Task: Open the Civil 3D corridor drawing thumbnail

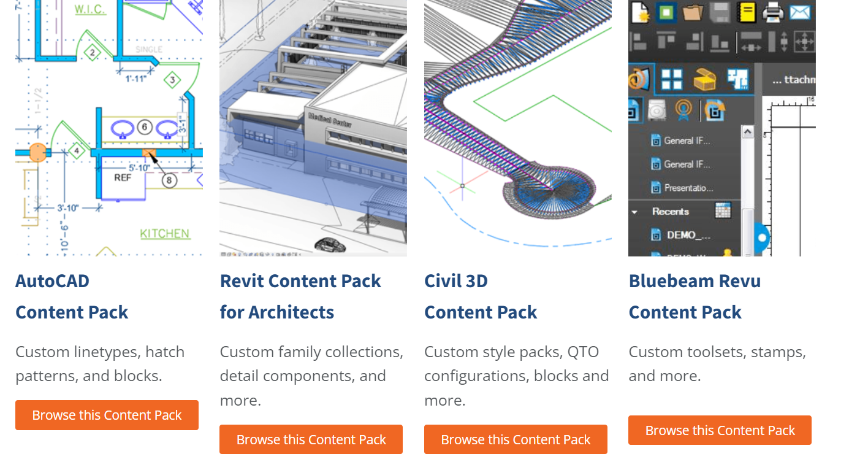Action: (518, 128)
